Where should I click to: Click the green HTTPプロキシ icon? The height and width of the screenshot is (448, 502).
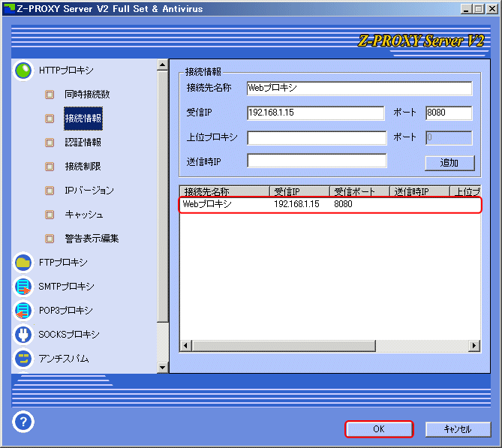tap(23, 70)
